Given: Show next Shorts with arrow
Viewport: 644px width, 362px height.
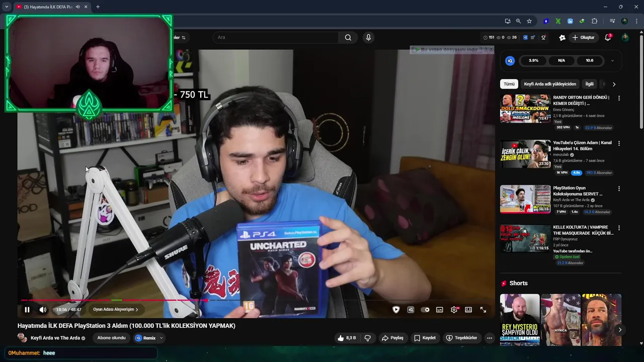Looking at the screenshot, I should click(x=620, y=330).
